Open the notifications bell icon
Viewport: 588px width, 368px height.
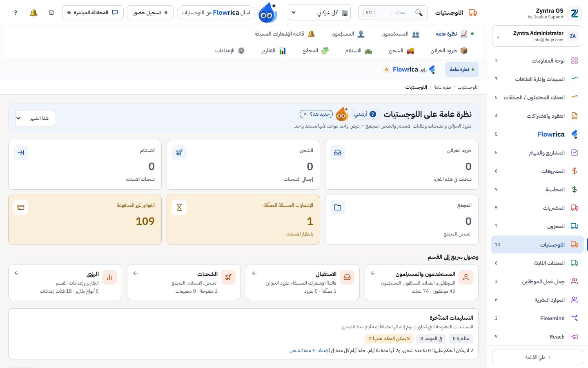tap(34, 13)
